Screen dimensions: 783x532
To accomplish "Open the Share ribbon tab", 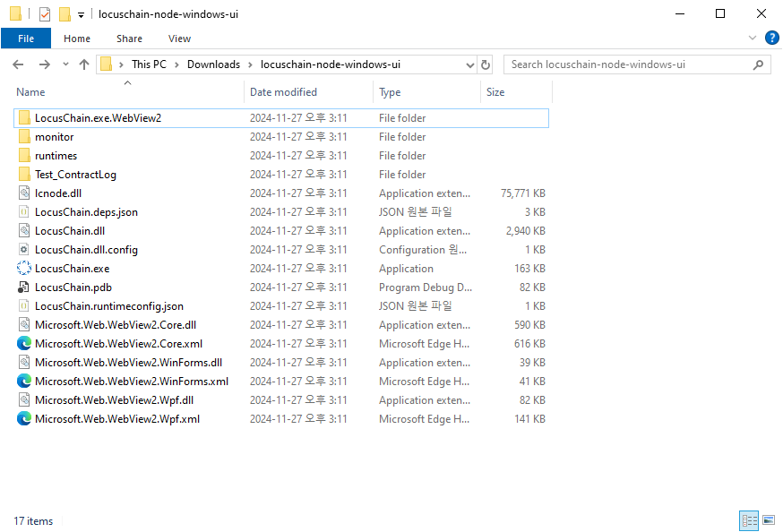I will pos(129,39).
